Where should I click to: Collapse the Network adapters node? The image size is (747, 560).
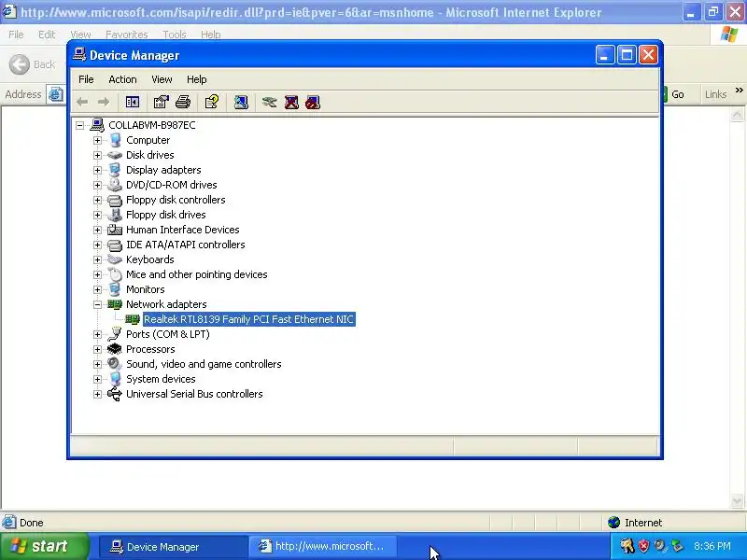click(x=97, y=305)
